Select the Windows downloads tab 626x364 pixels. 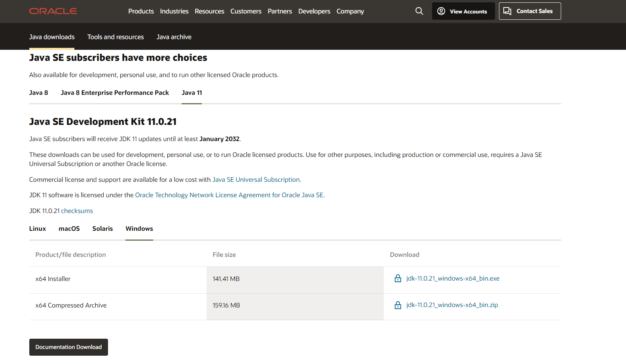coord(139,228)
